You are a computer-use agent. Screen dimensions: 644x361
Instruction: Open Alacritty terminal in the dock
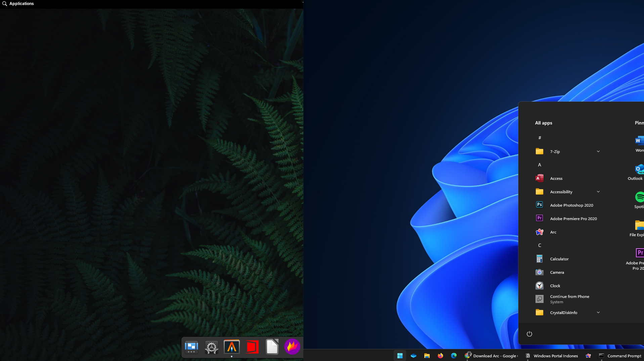point(232,347)
